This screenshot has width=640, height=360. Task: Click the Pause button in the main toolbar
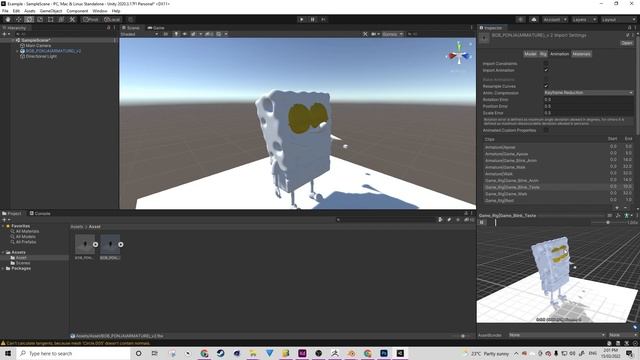pos(313,19)
